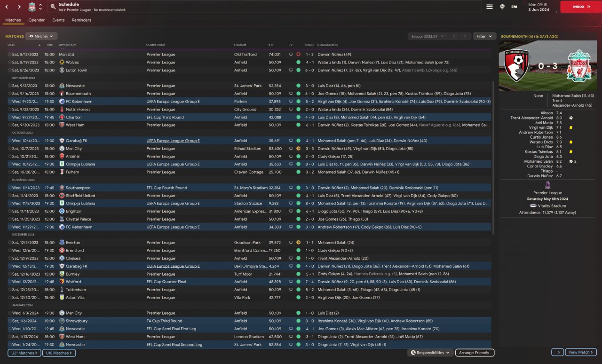Switch to the Events tab
The image size is (602, 364).
point(58,20)
